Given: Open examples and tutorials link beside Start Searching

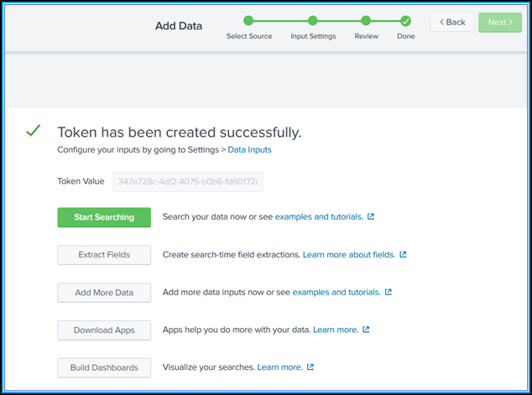Looking at the screenshot, I should [x=319, y=216].
